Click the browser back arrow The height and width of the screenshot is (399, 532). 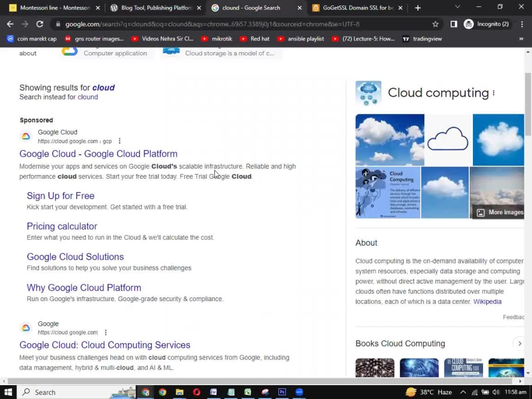point(10,24)
